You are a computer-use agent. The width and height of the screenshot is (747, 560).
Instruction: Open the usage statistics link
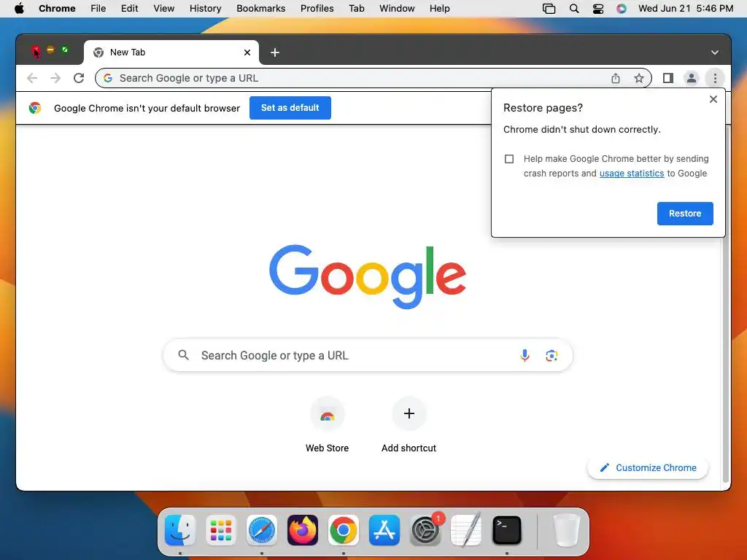click(x=632, y=174)
